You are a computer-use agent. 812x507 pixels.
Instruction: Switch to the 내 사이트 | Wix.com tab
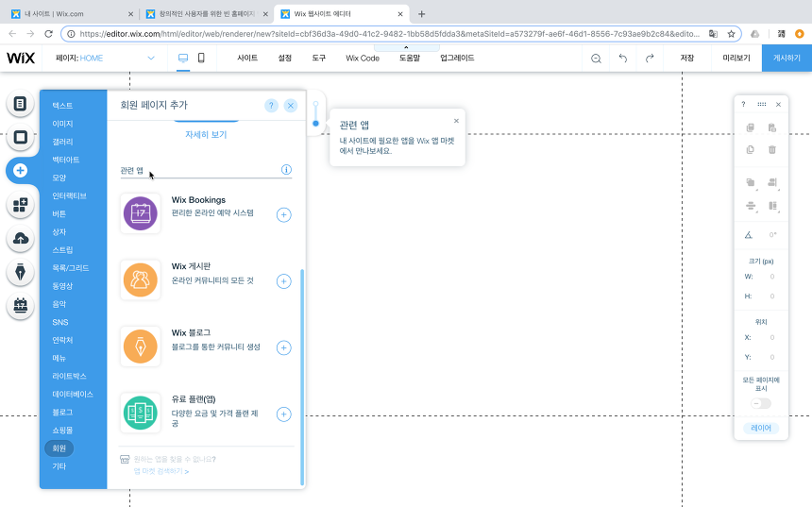(73, 14)
